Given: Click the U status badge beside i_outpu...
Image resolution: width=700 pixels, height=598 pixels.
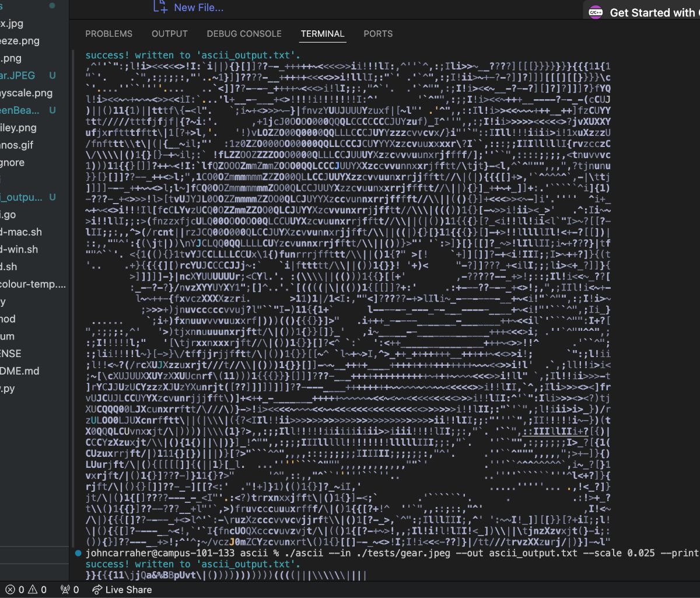Looking at the screenshot, I should pyautogui.click(x=52, y=197).
